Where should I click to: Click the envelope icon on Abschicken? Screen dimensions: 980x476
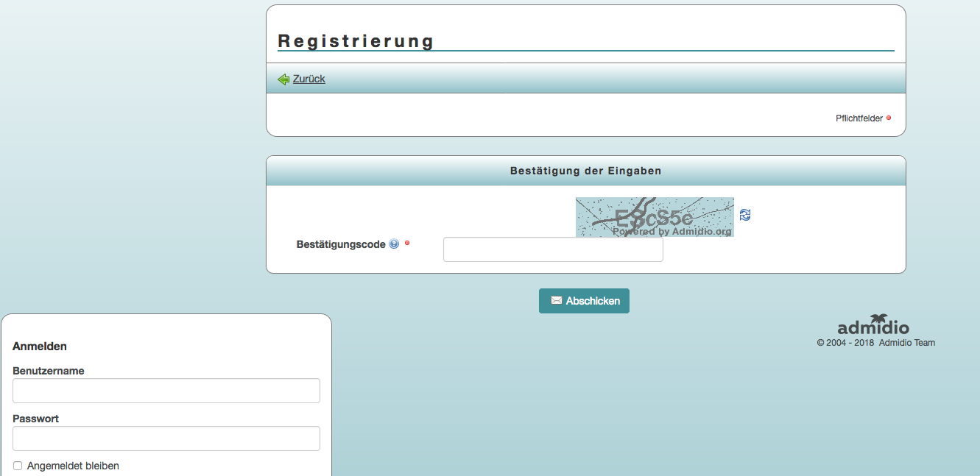tap(557, 301)
